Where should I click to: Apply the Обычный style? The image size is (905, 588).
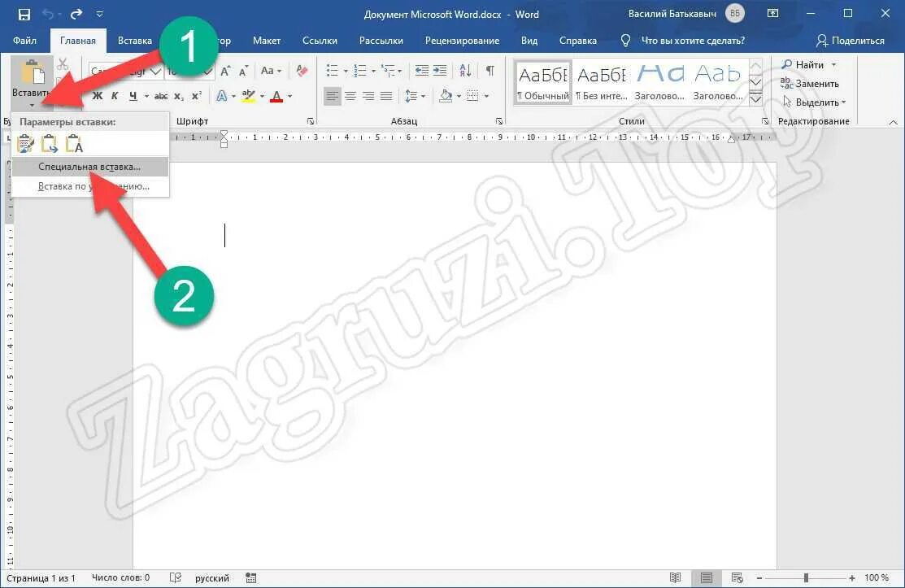coord(542,82)
